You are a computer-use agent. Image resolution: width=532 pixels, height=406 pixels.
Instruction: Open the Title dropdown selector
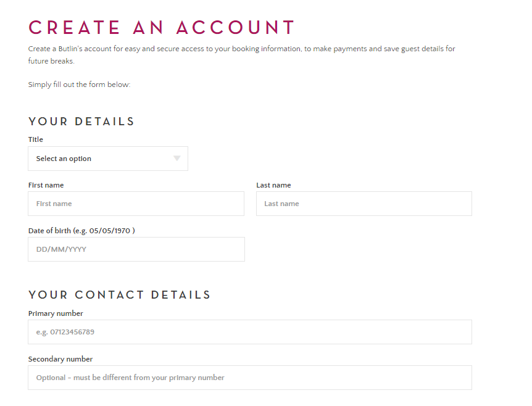pyautogui.click(x=108, y=159)
